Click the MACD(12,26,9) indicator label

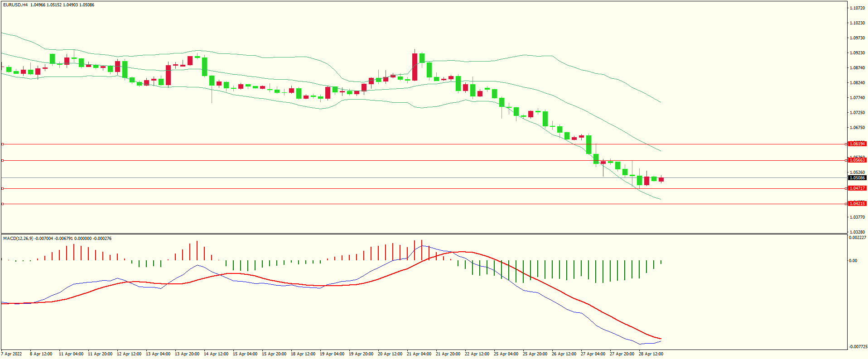tap(18, 238)
